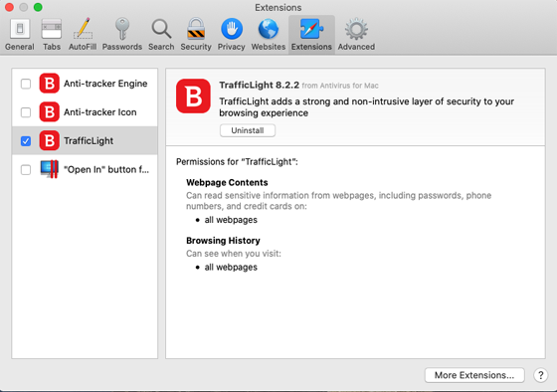Screen dimensions: 557x392
Task: Select the Extensions compass puzzle pane
Action: pos(311,35)
